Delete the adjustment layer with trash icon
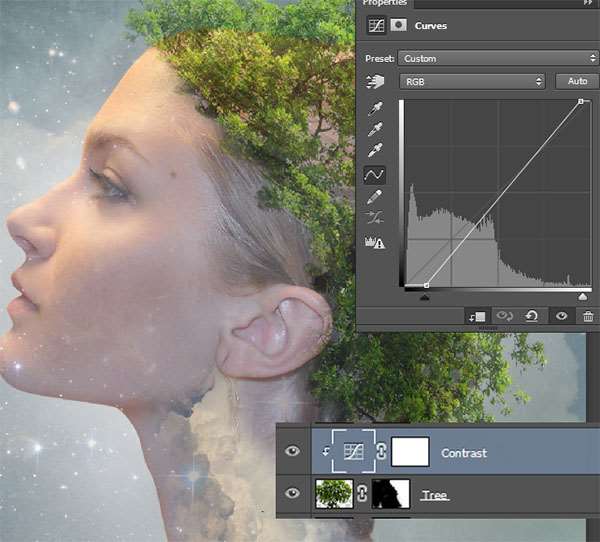The image size is (600, 542). click(x=588, y=316)
